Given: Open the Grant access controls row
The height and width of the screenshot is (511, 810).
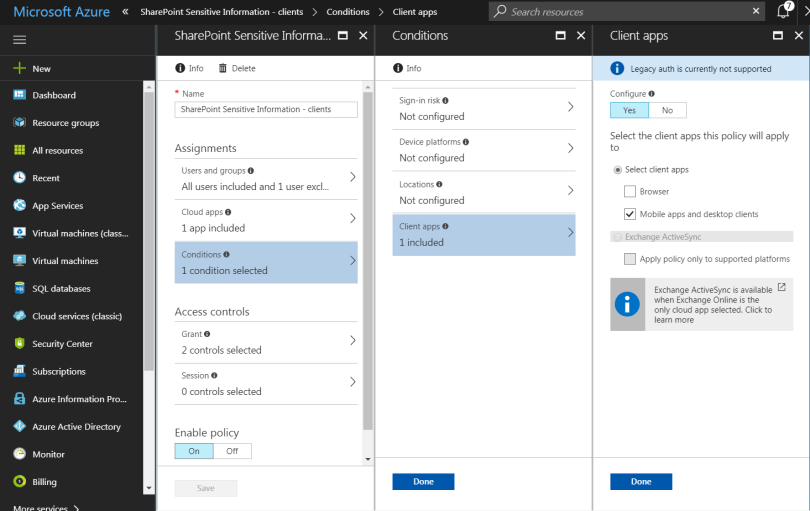Looking at the screenshot, I should [265, 342].
